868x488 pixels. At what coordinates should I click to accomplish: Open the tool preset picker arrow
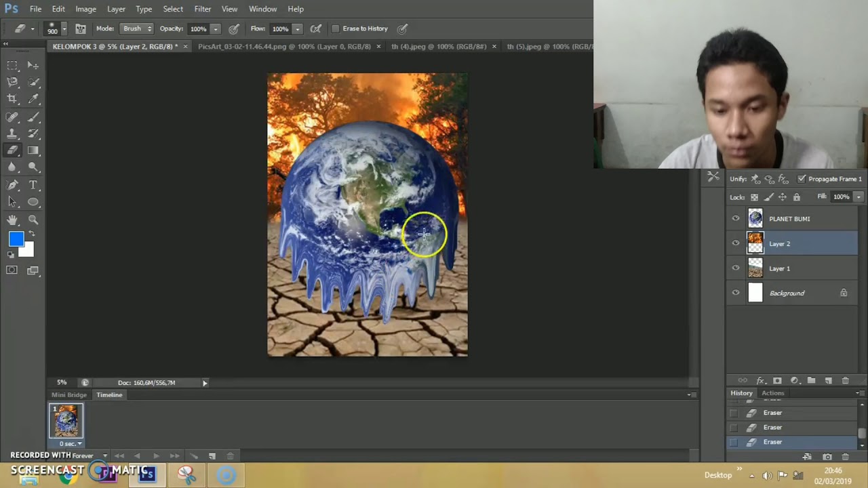tap(32, 29)
